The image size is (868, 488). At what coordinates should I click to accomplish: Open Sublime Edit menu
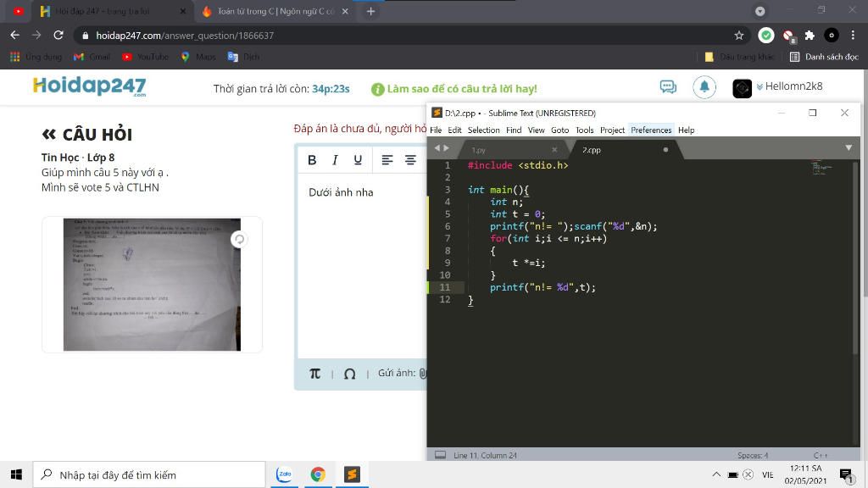(x=454, y=130)
